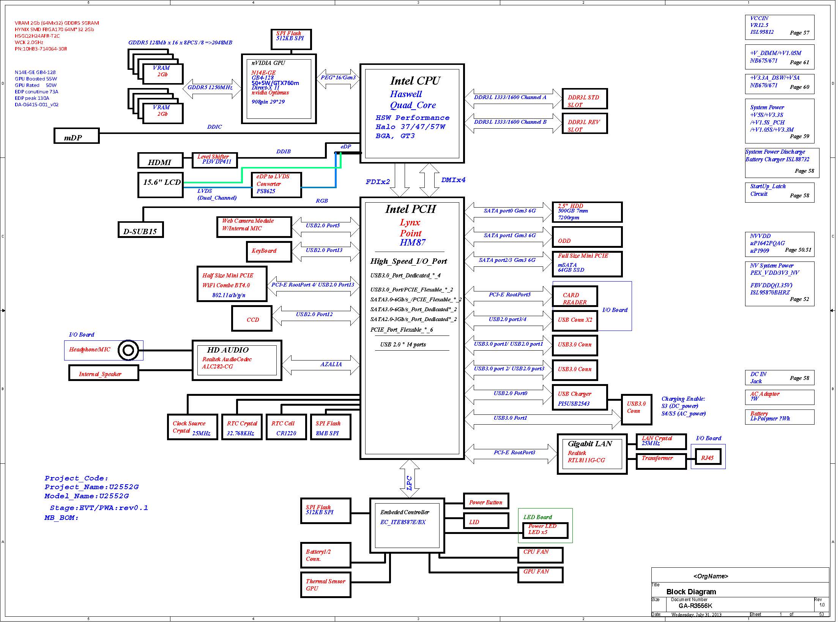Select the eDP to LVDS Converter box

point(276,184)
